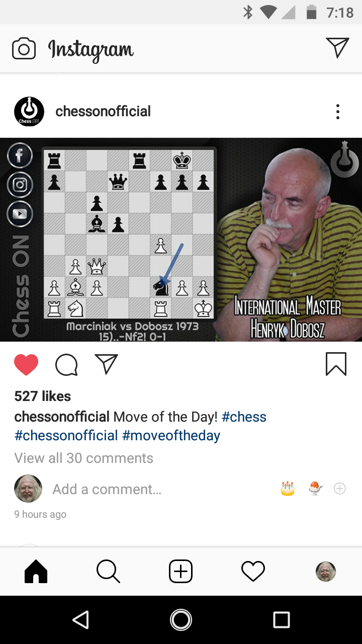View all 30 comments
The image size is (362, 644).
pyautogui.click(x=84, y=458)
